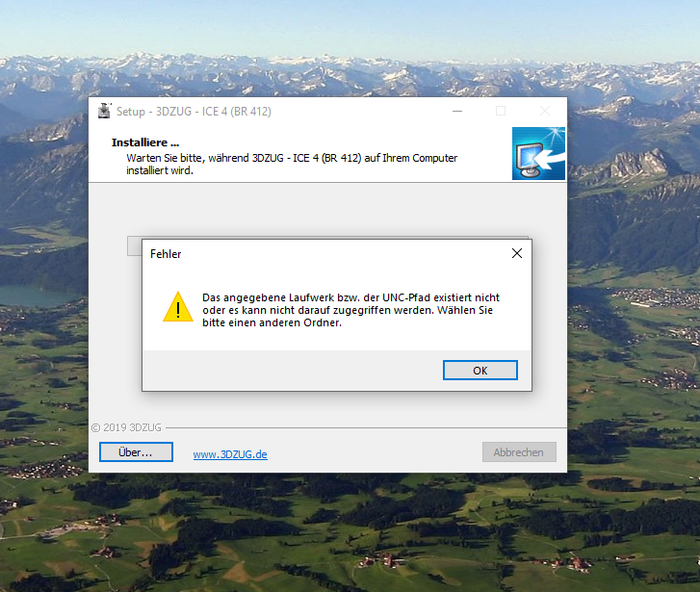Open the Über… about button

pos(136,452)
